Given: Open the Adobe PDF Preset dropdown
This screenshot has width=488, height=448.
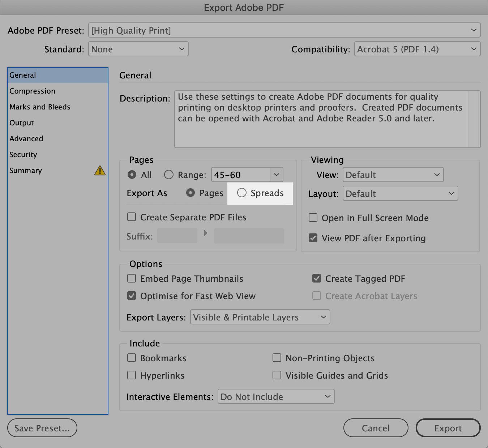Looking at the screenshot, I should [x=284, y=30].
